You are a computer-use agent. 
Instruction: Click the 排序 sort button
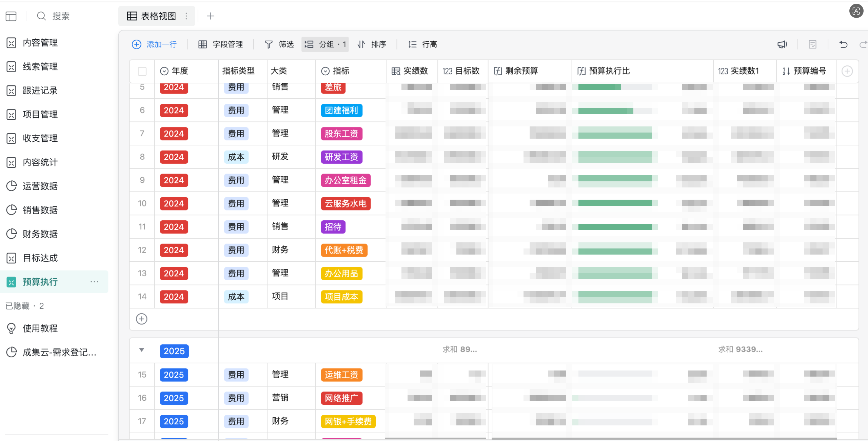pyautogui.click(x=372, y=44)
